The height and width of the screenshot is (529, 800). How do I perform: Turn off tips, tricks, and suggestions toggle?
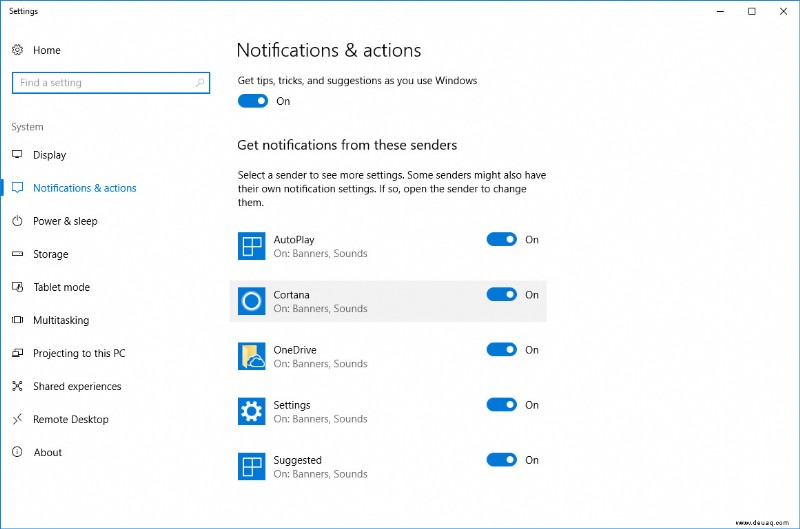coord(253,101)
